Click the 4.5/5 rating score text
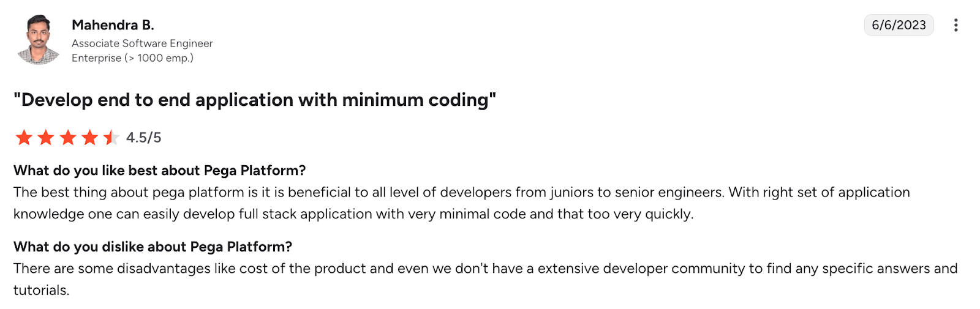This screenshot has width=980, height=309. point(144,138)
